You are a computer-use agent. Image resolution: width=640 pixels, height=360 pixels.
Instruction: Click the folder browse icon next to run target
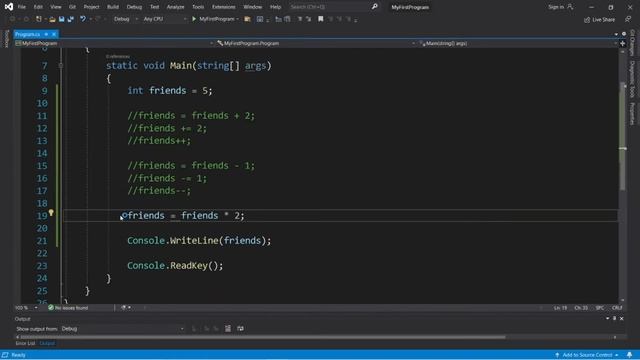point(247,19)
